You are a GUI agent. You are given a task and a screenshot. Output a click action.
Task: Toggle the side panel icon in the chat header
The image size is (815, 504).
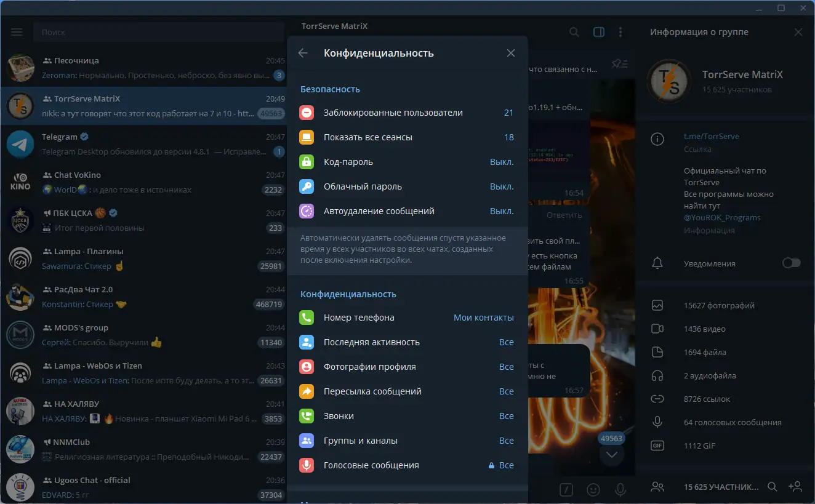tap(598, 32)
